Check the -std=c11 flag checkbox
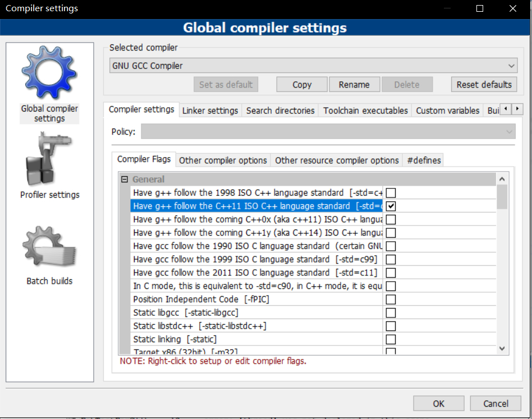 click(x=391, y=273)
